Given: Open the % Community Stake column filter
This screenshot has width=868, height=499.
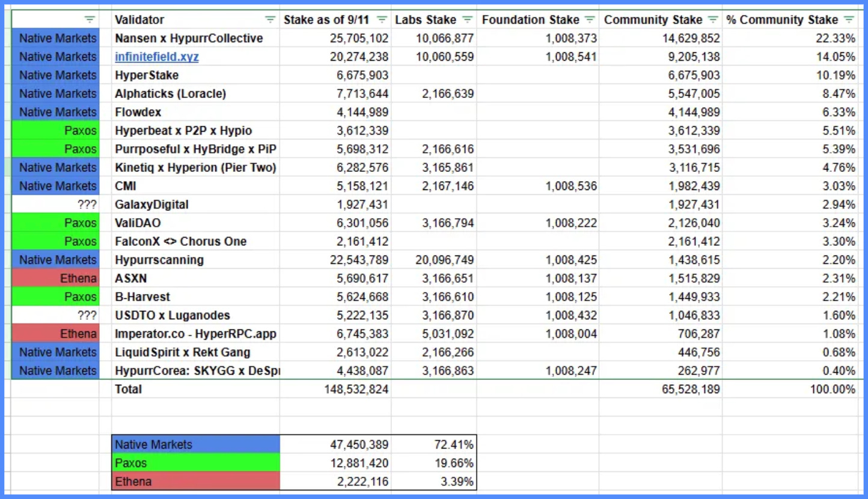Looking at the screenshot, I should [x=849, y=20].
